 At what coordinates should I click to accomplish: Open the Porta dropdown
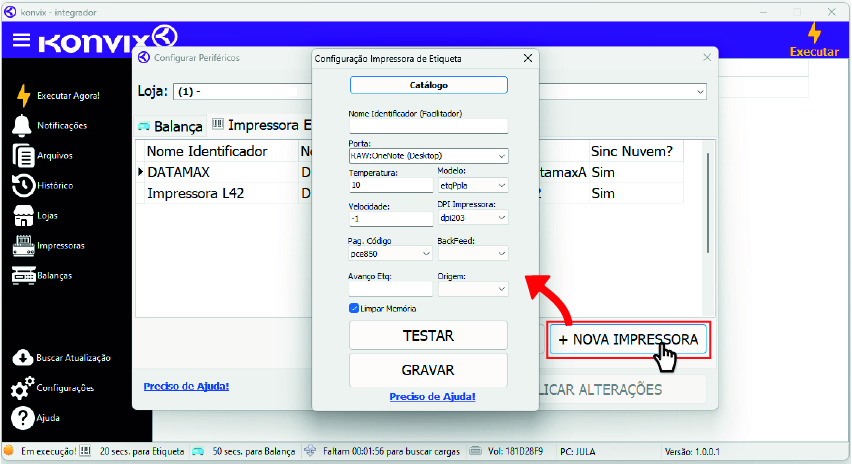coord(428,156)
